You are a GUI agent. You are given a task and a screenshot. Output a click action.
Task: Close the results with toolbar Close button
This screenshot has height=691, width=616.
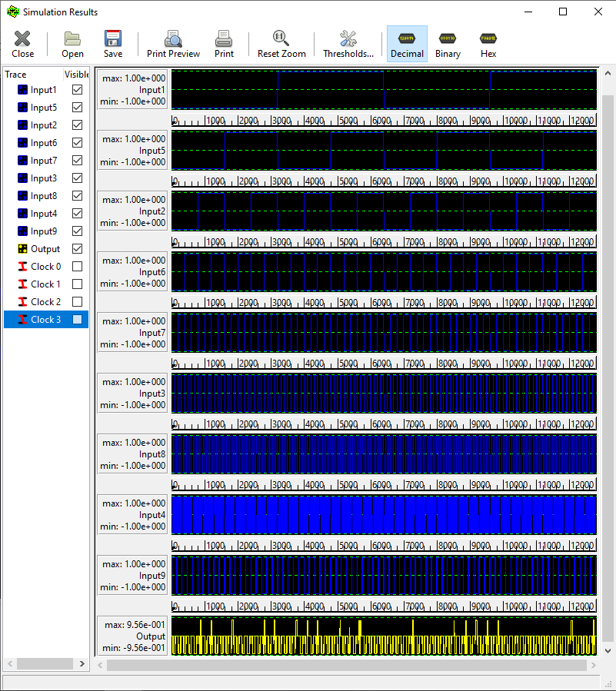coord(23,44)
